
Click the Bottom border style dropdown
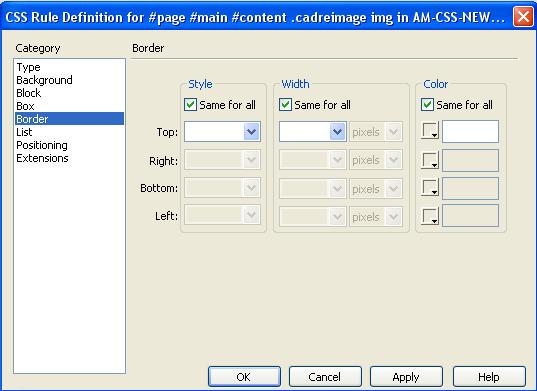click(x=222, y=188)
